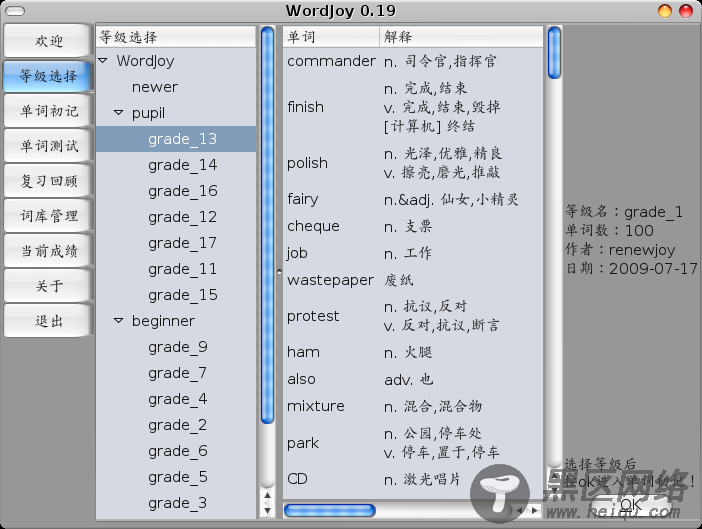Select grade_9 under beginner
Viewport: 702px width, 529px height.
pos(176,347)
